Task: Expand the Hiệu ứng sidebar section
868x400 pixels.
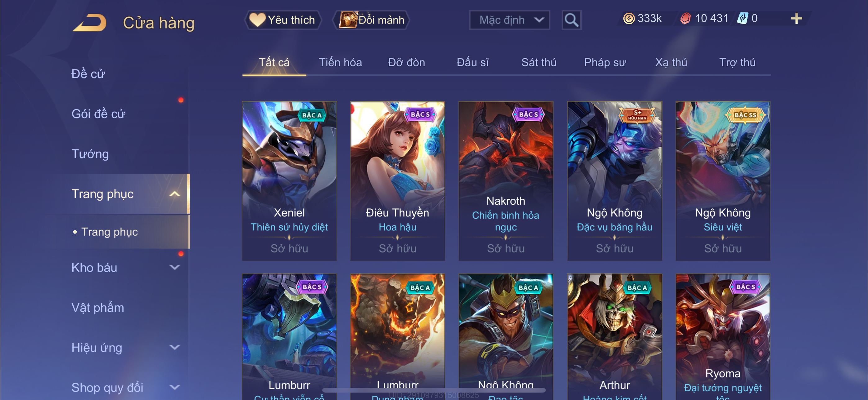Action: click(174, 348)
